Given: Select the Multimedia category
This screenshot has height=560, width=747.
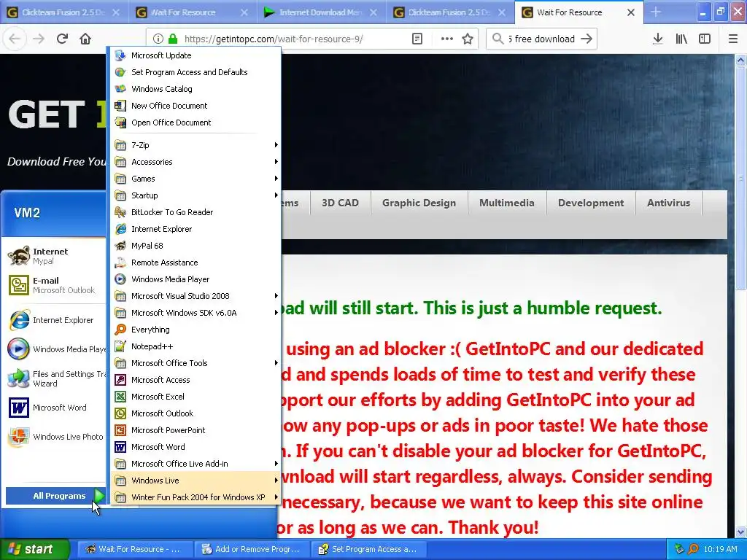Looking at the screenshot, I should tap(506, 203).
